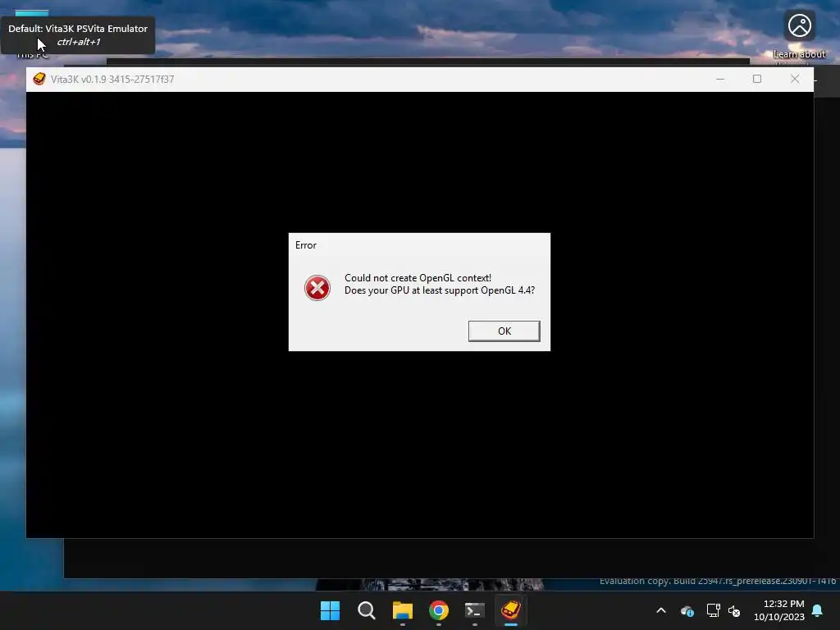Close the Vita3K window
Viewport: 840px width, 630px height.
[795, 79]
